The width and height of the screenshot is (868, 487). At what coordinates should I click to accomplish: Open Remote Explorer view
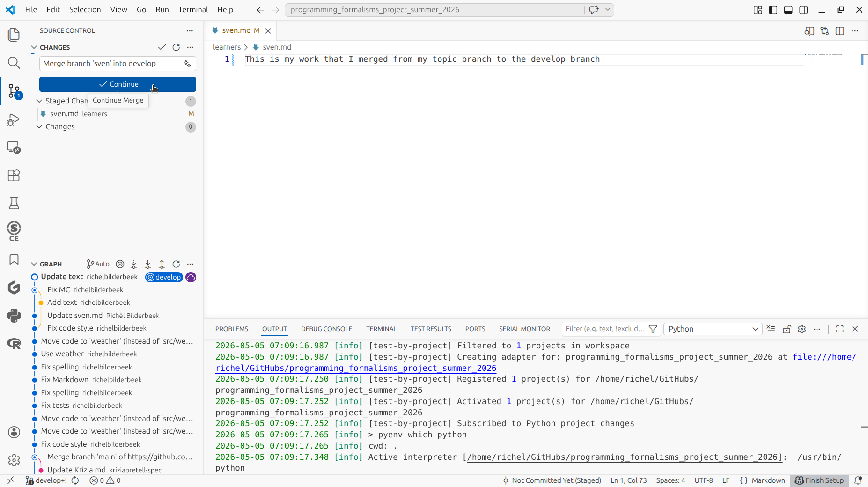pos(14,148)
